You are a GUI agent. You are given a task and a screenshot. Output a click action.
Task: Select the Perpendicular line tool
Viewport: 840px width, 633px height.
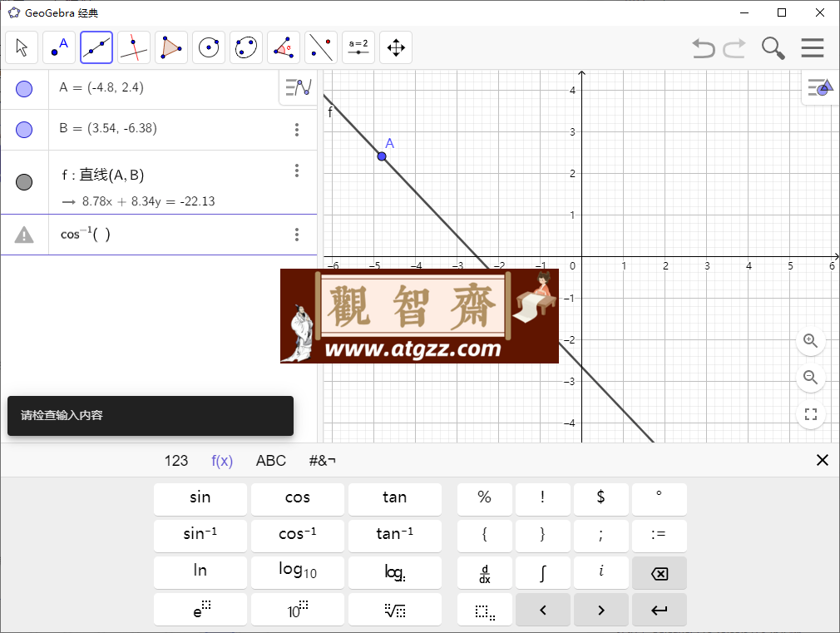[134, 47]
